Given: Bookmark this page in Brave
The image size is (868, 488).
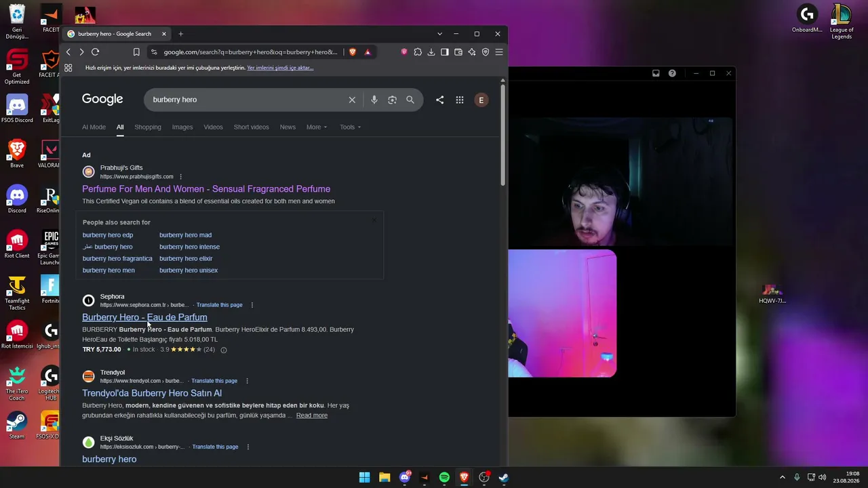Looking at the screenshot, I should point(136,52).
